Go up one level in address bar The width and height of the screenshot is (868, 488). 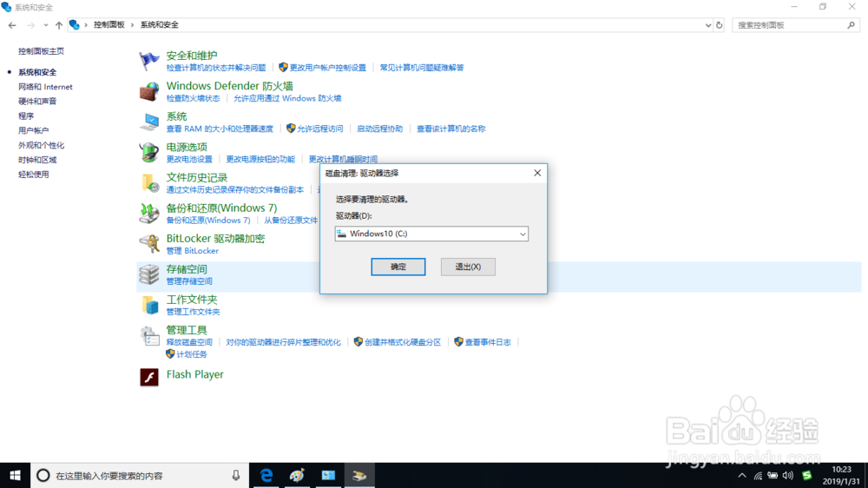tap(59, 25)
